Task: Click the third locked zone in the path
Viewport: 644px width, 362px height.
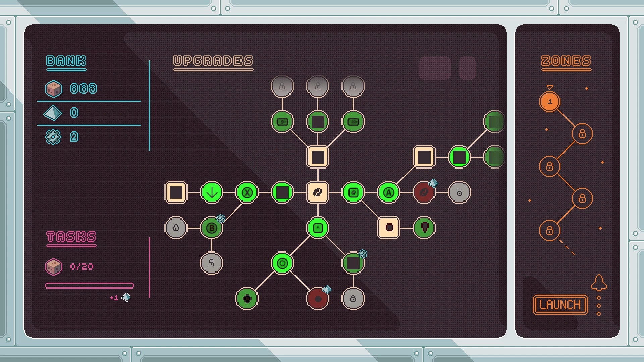Action: click(x=582, y=198)
